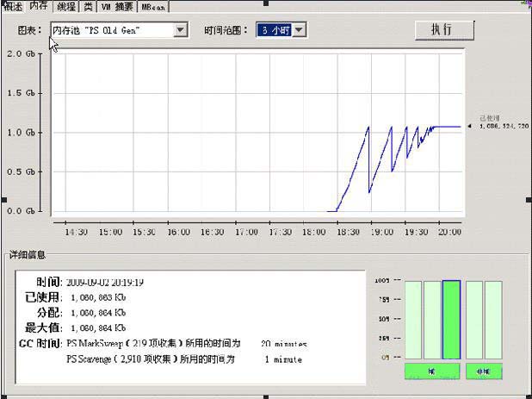Click the 内存池 "PS Old Gen" combo box
The width and height of the screenshot is (532, 399).
pyautogui.click(x=120, y=30)
